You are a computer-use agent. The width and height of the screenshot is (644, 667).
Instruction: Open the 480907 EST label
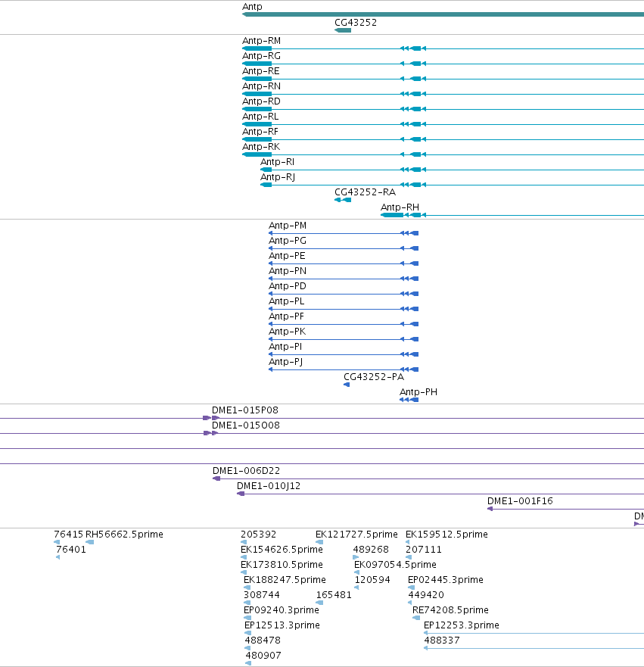[263, 656]
